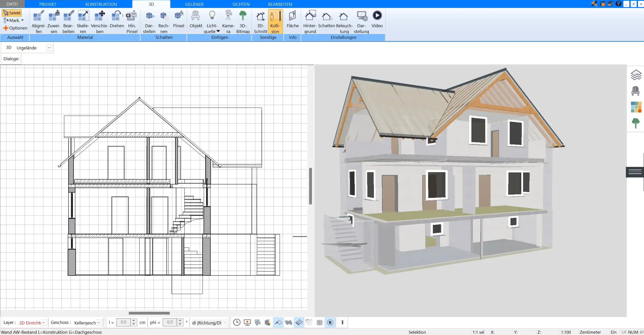Click the horizontal scrollbar of 2D view

point(149,313)
